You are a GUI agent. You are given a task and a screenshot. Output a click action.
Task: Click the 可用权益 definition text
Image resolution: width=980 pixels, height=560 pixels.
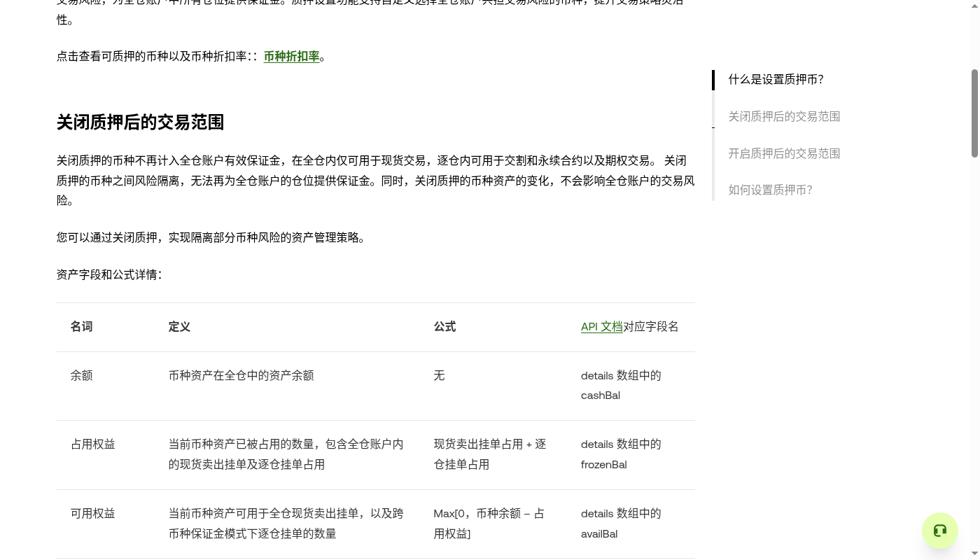point(286,524)
